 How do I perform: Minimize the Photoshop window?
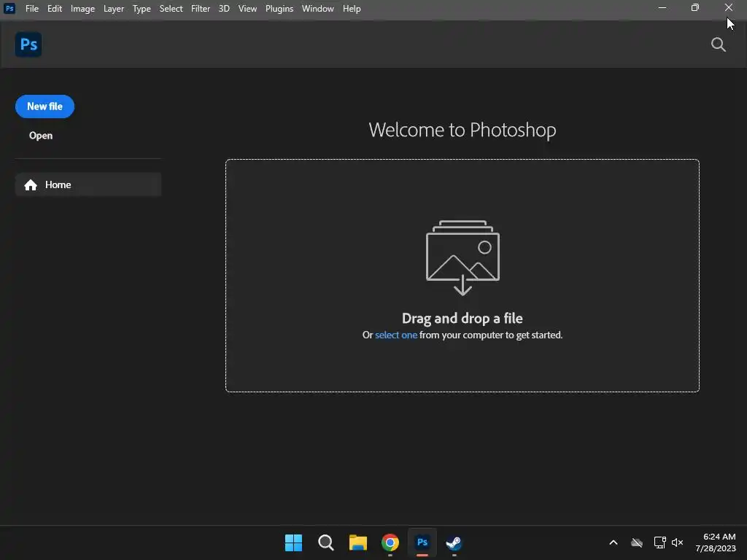click(662, 7)
